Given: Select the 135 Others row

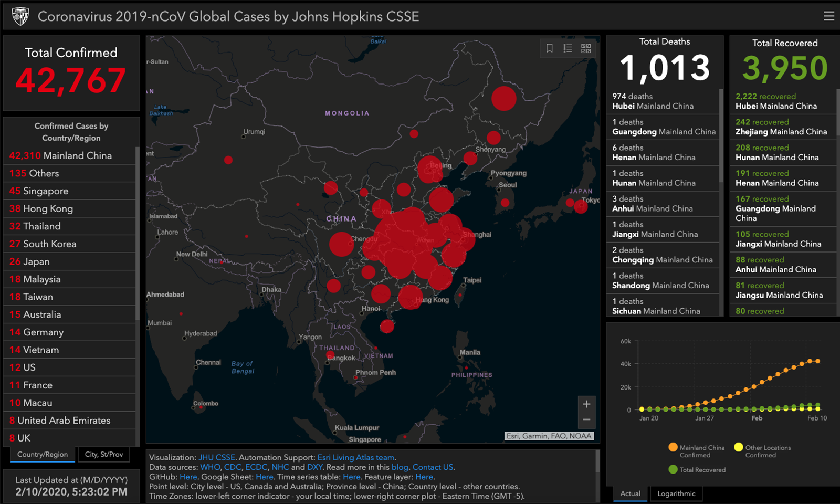Looking at the screenshot, I should 69,173.
